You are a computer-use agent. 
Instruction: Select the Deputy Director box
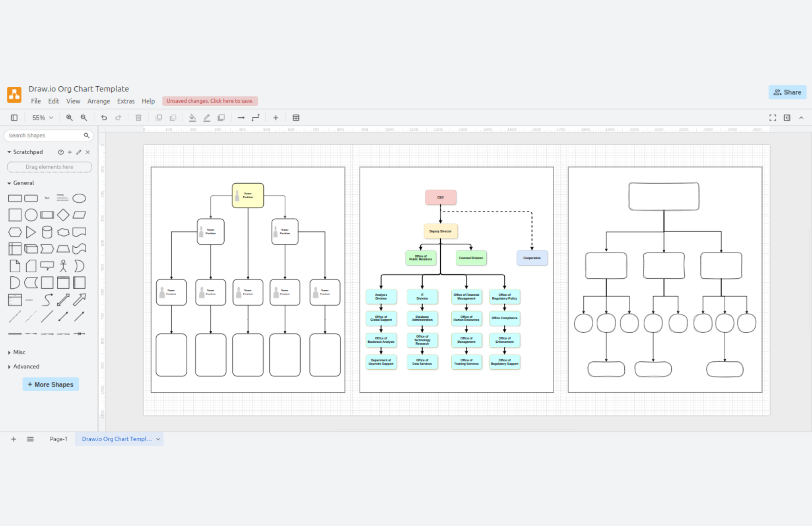[x=441, y=231]
